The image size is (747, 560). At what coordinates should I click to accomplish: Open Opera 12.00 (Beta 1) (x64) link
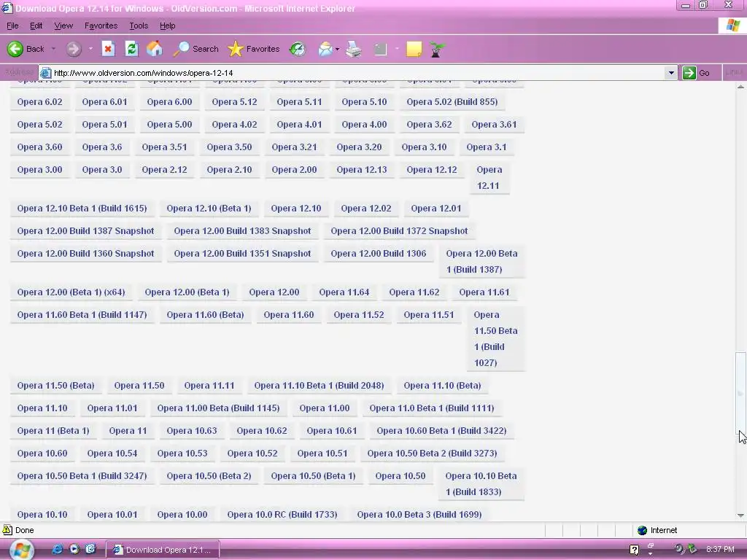pyautogui.click(x=71, y=292)
